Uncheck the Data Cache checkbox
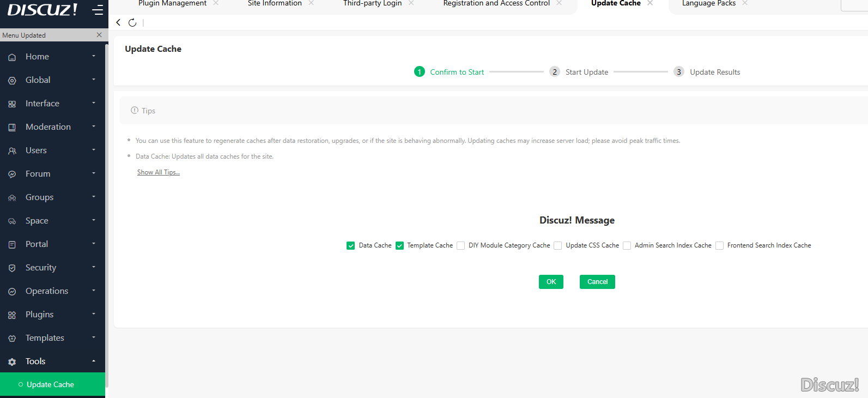868x398 pixels. (351, 246)
